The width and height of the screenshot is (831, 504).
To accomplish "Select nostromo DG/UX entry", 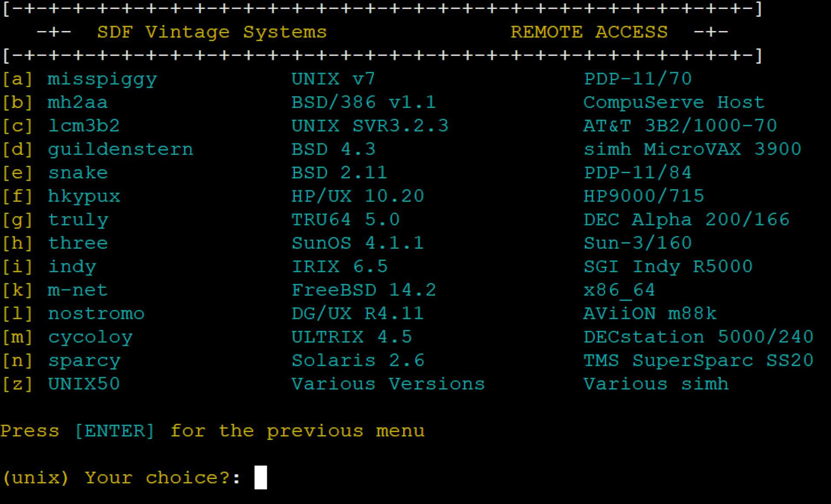I will tap(96, 314).
